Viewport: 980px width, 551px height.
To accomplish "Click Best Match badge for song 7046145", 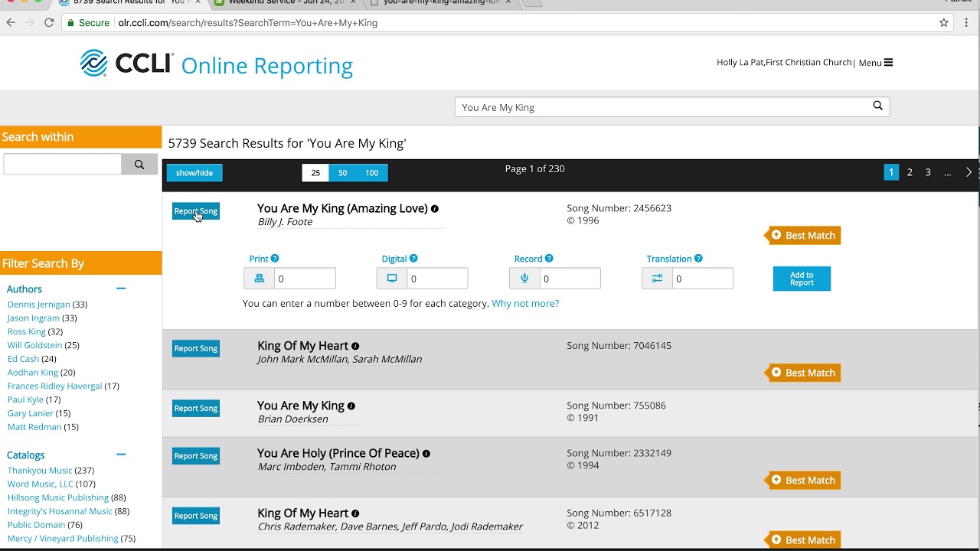I will pyautogui.click(x=803, y=373).
